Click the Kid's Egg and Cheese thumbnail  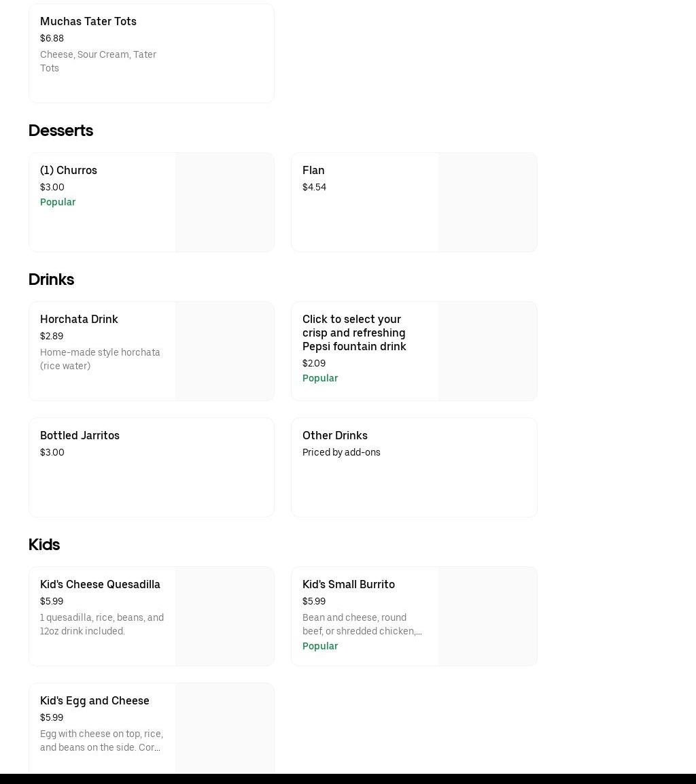pos(224,728)
